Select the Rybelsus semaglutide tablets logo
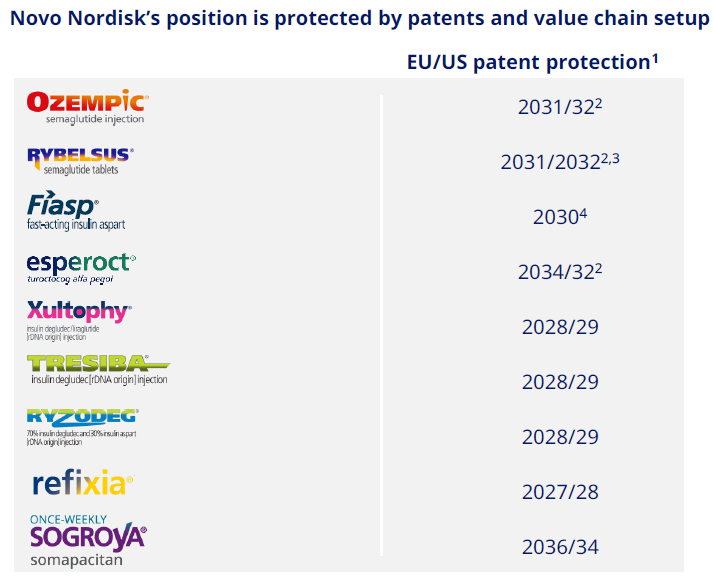The width and height of the screenshot is (713, 582). click(x=80, y=160)
